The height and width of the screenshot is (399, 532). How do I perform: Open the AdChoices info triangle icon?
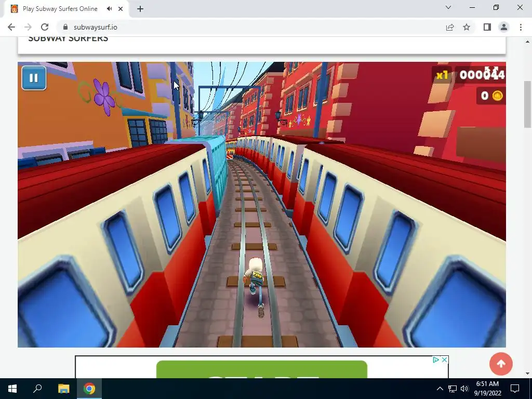coord(436,360)
